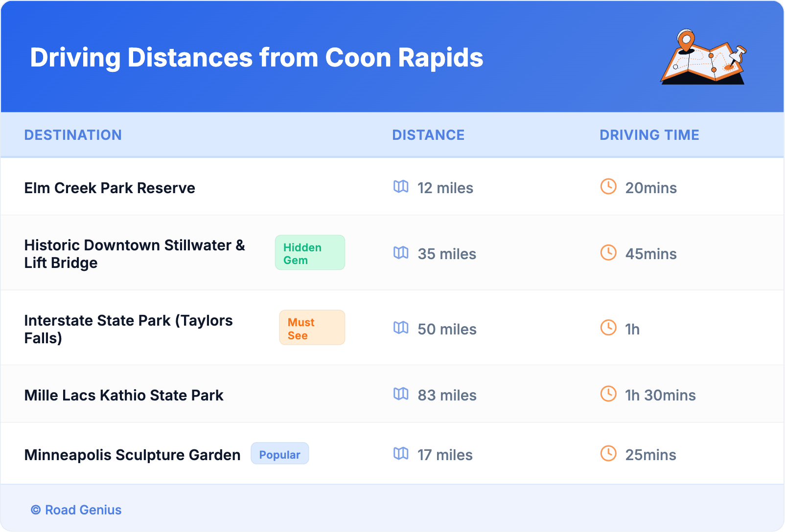This screenshot has width=785, height=532.
Task: Select the Hidden Gem badge
Action: [310, 253]
